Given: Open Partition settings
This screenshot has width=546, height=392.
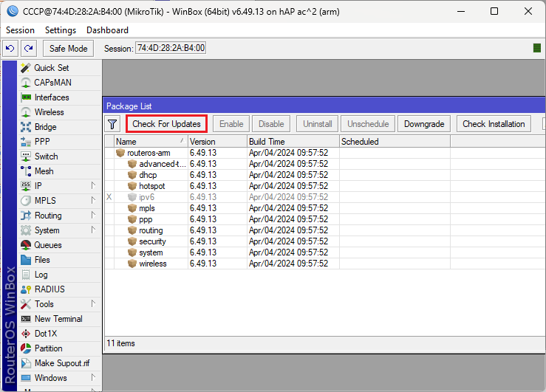Looking at the screenshot, I should point(59,348).
